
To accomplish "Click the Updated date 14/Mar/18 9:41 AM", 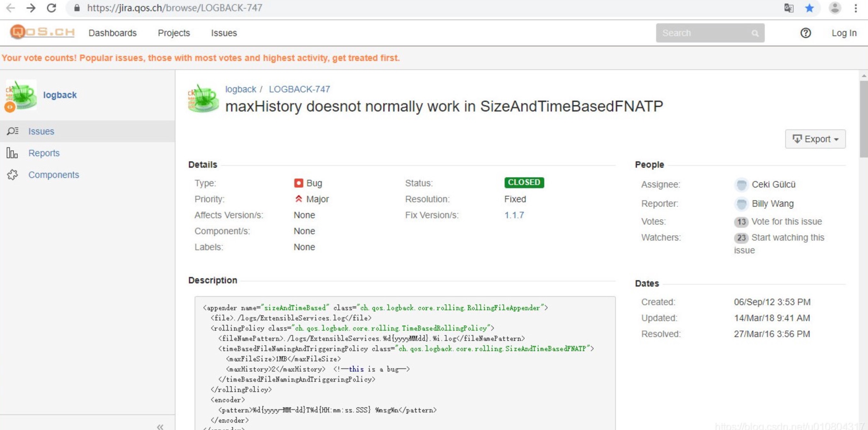I will tap(771, 318).
